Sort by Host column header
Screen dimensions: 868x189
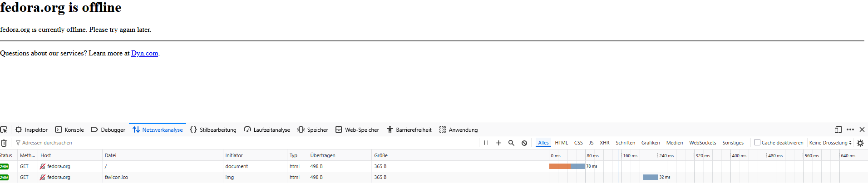click(x=70, y=155)
